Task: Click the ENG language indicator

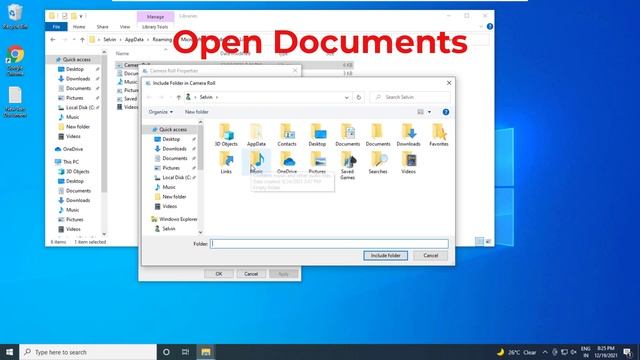Action: coord(586,352)
